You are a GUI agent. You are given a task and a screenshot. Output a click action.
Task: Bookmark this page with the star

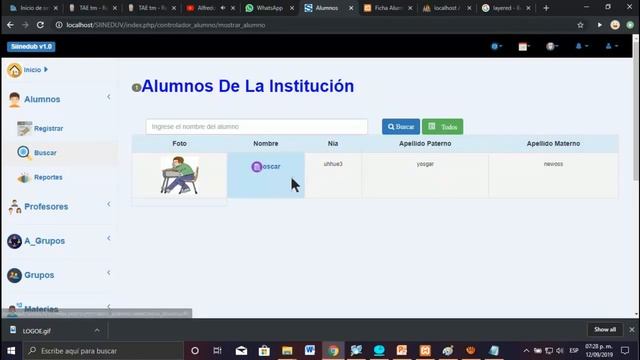[x=580, y=25]
